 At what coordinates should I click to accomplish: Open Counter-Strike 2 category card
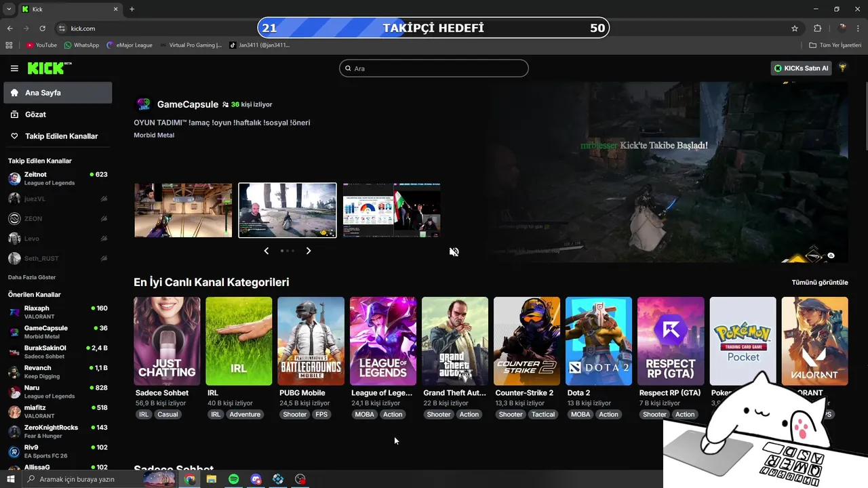pyautogui.click(x=527, y=341)
